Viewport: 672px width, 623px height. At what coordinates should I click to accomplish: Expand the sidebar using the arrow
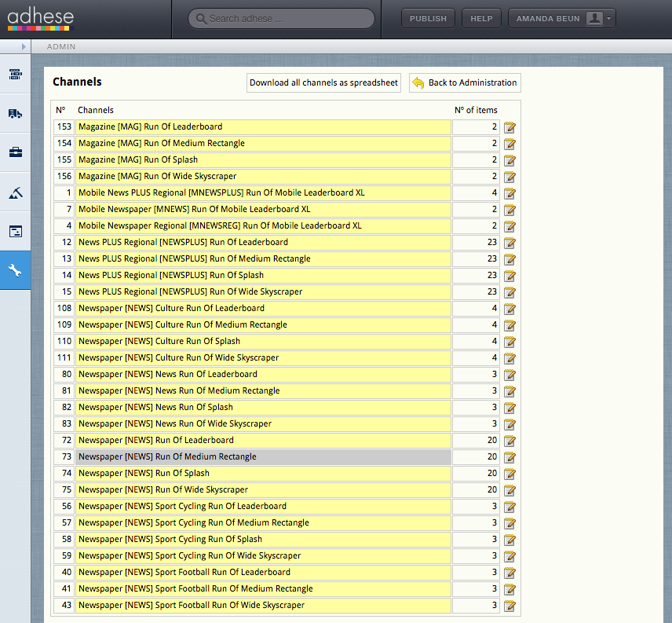coord(24,47)
